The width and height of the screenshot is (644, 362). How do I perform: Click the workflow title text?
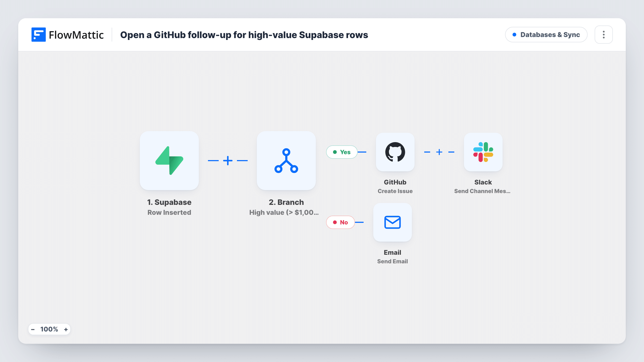coord(244,35)
